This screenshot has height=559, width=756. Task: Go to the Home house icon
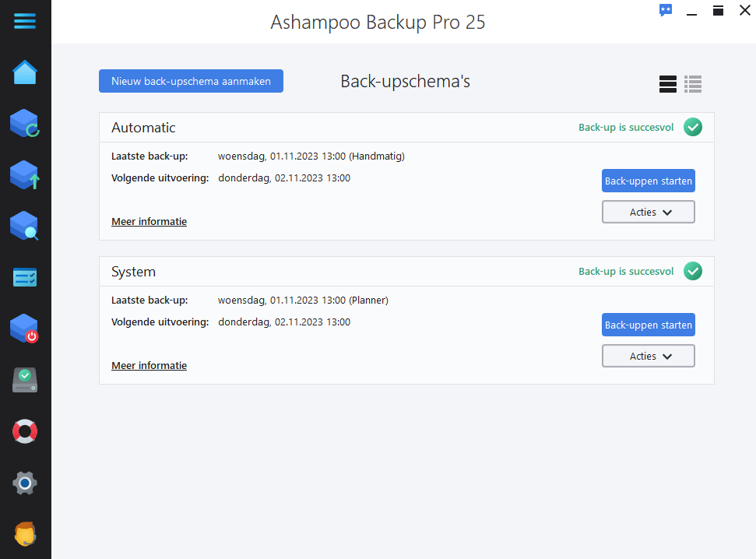(x=25, y=72)
